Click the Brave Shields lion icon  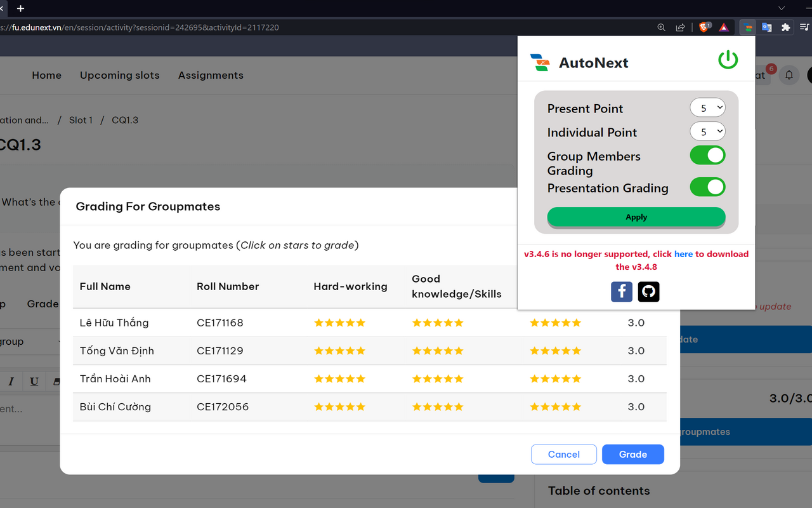pyautogui.click(x=704, y=27)
